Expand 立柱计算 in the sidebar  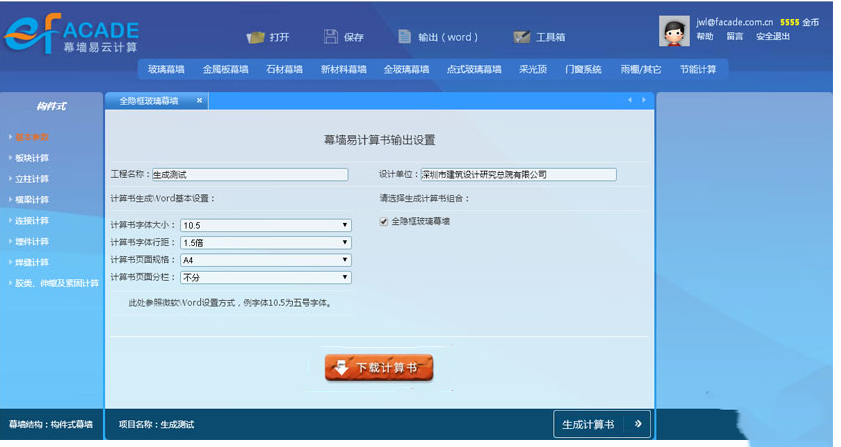[x=31, y=179]
